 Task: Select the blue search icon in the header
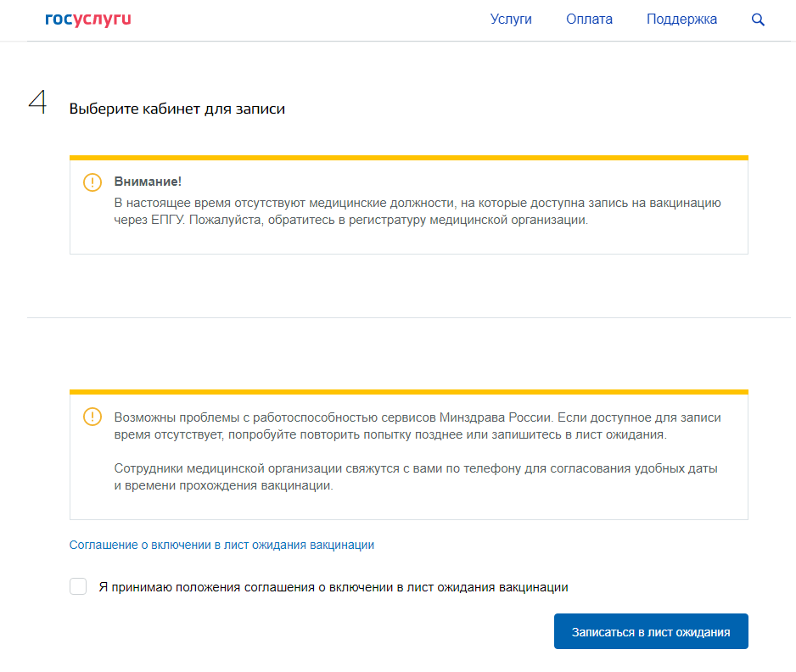[758, 19]
